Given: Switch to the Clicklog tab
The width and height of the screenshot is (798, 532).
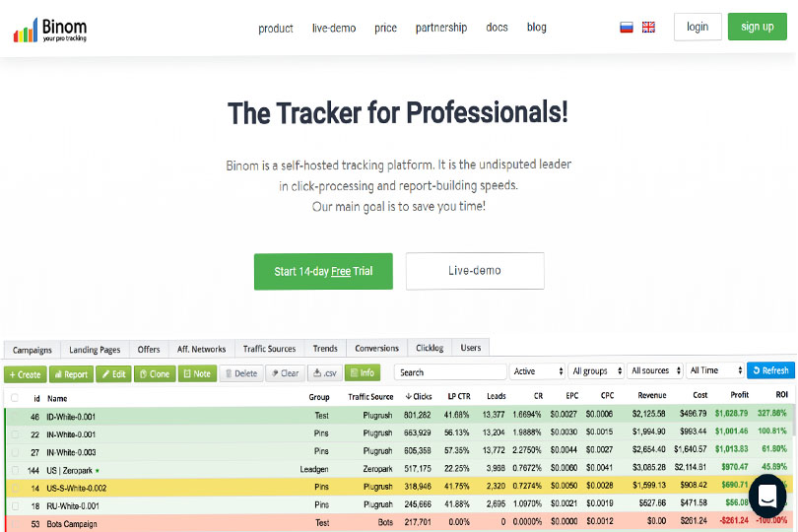Looking at the screenshot, I should [x=430, y=348].
